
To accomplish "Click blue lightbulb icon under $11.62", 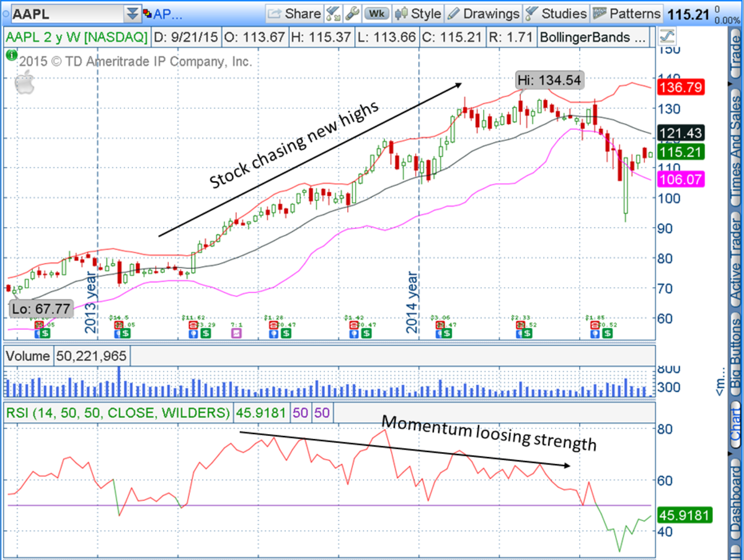I will 193,333.
